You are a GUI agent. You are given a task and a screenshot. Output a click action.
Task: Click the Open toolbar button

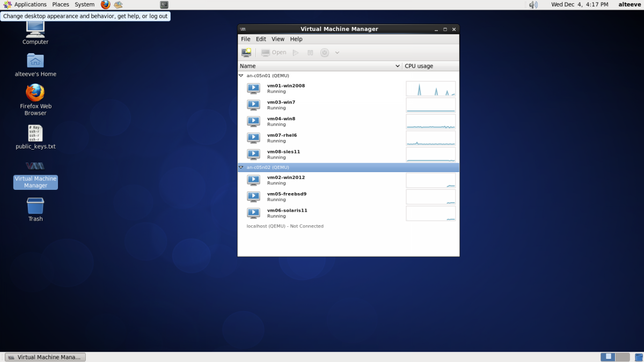(x=274, y=53)
